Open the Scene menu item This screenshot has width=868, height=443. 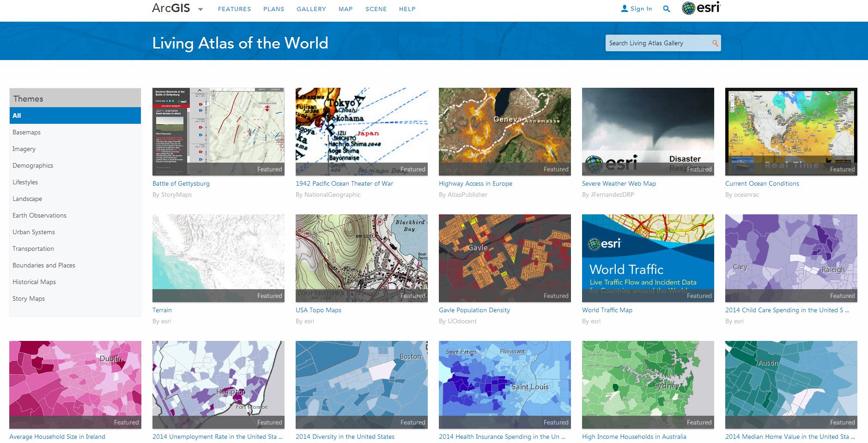pyautogui.click(x=376, y=9)
